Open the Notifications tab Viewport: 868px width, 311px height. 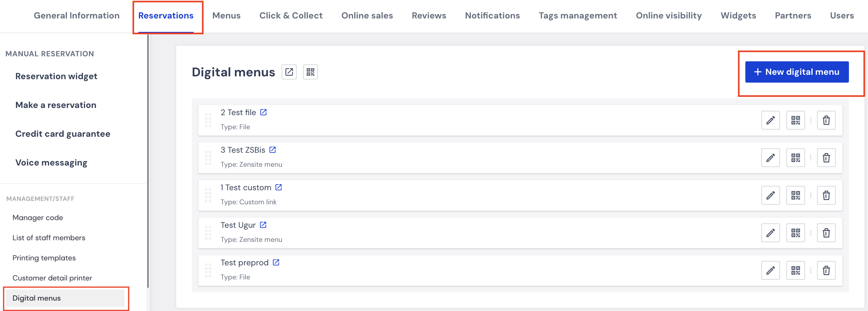[x=492, y=16]
